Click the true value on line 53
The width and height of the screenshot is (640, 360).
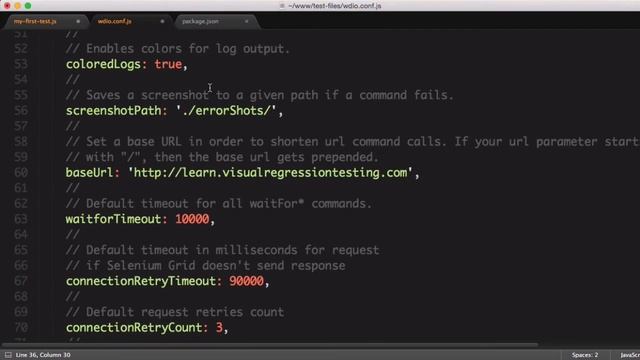[x=168, y=64]
